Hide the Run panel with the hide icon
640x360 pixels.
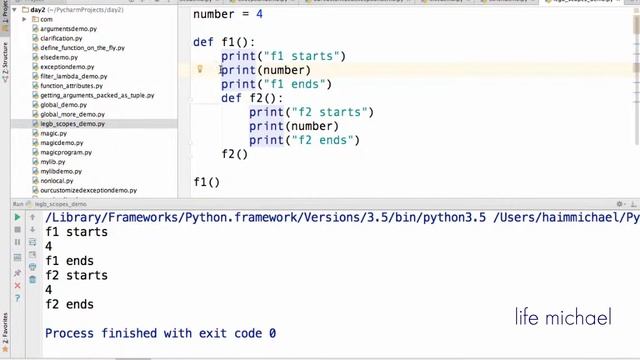pos(633,204)
